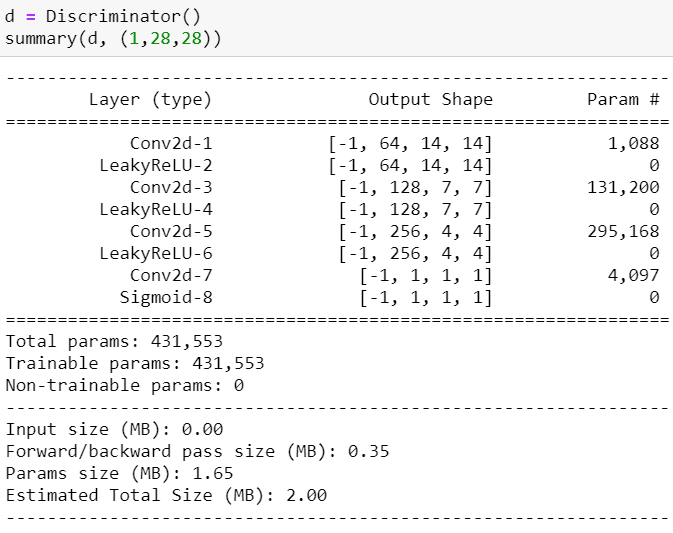The width and height of the screenshot is (673, 533).
Task: Select the 'LeakyReLU-2' layer name
Action: 156,166
